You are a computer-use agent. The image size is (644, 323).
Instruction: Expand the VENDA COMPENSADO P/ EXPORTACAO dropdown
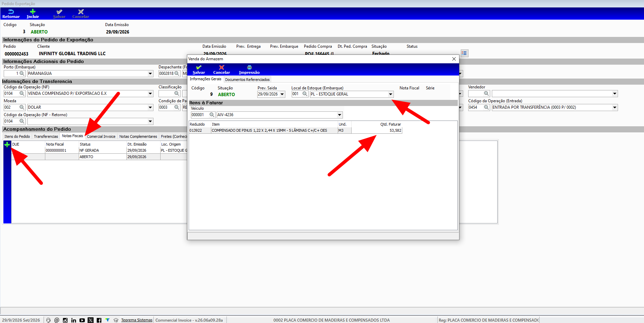click(x=150, y=93)
